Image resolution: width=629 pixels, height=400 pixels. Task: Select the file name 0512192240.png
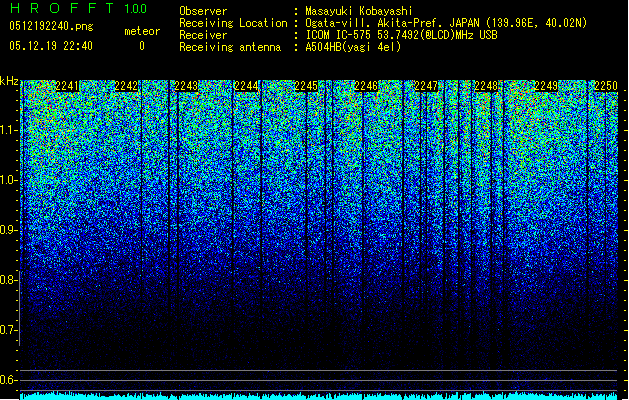pyautogui.click(x=51, y=27)
